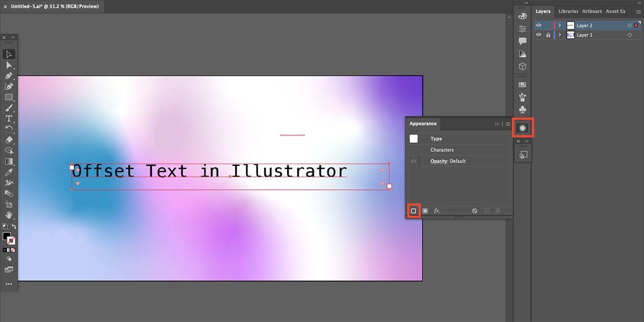This screenshot has width=644, height=322.
Task: Select the Gradient tool
Action: pos(9,162)
